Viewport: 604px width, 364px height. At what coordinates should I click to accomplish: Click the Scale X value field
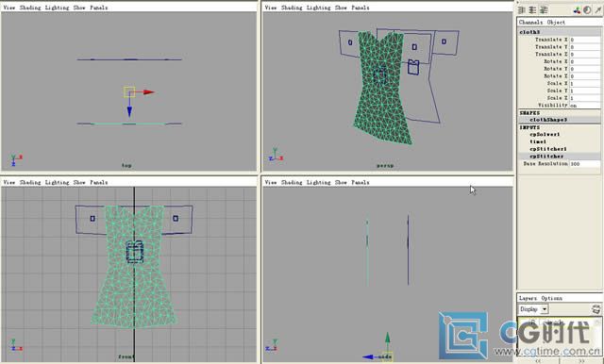[x=585, y=84]
